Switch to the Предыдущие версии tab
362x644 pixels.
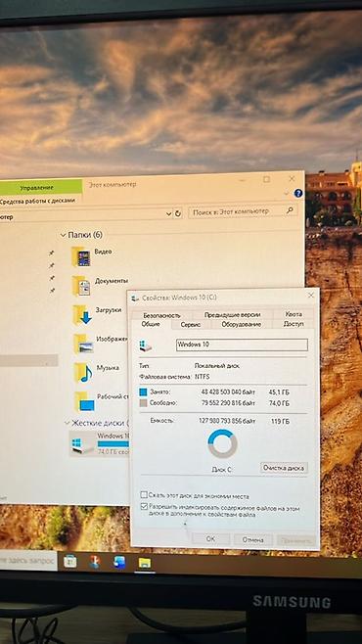tap(232, 314)
